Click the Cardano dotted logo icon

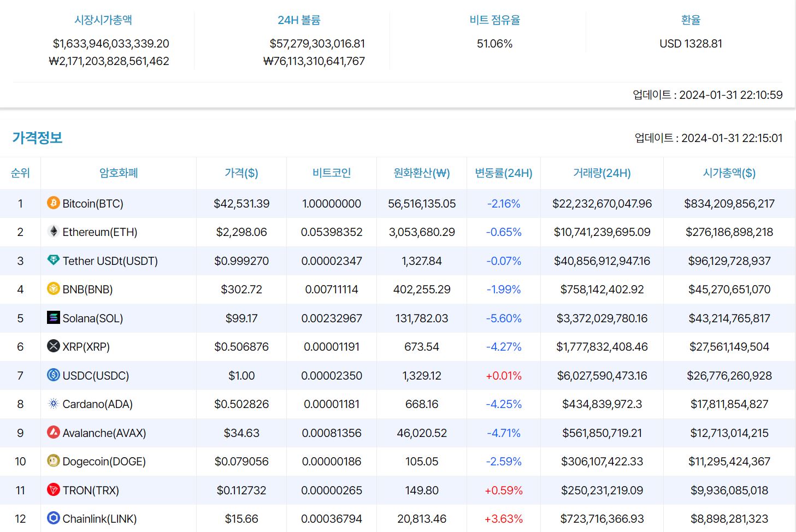(53, 404)
